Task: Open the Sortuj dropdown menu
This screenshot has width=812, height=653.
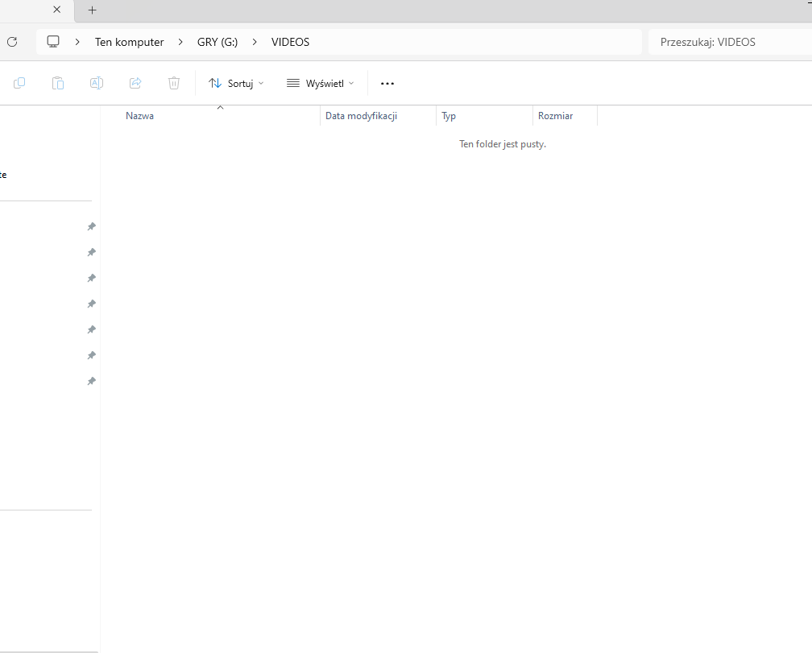Action: [x=236, y=83]
